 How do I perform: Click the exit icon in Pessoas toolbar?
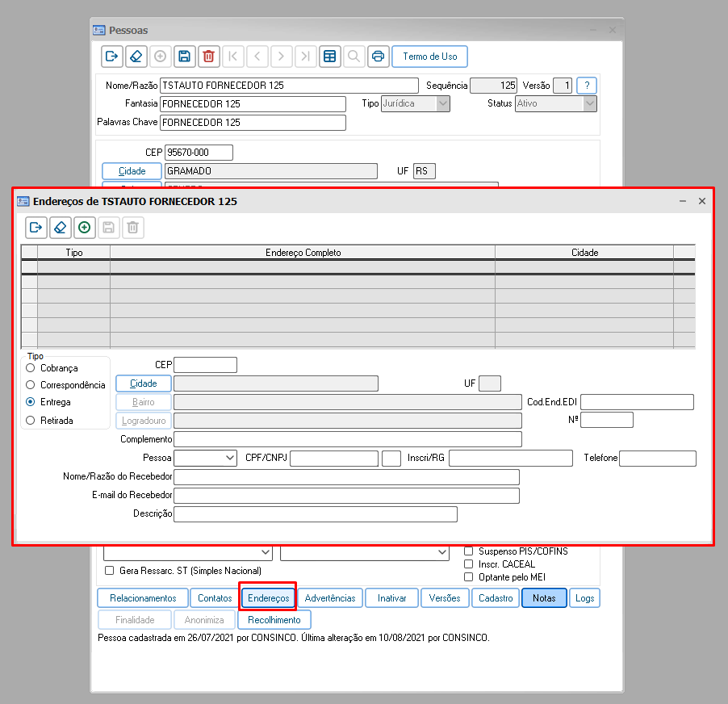pos(112,57)
